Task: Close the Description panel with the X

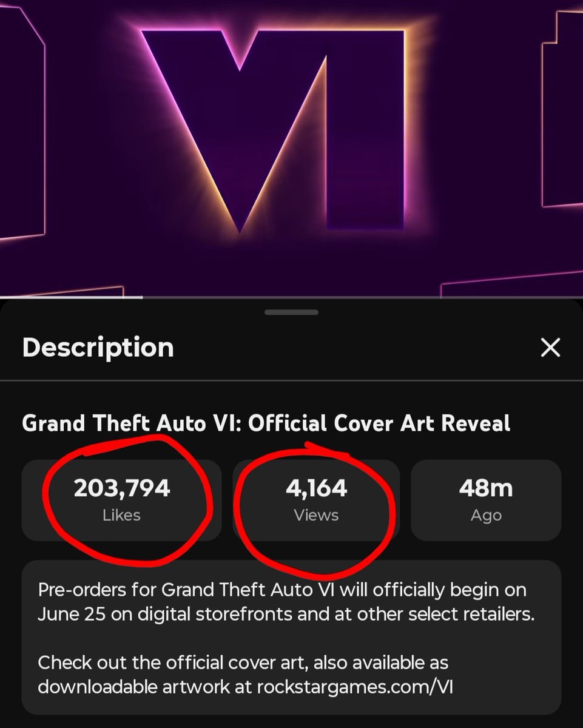Action: pyautogui.click(x=550, y=348)
